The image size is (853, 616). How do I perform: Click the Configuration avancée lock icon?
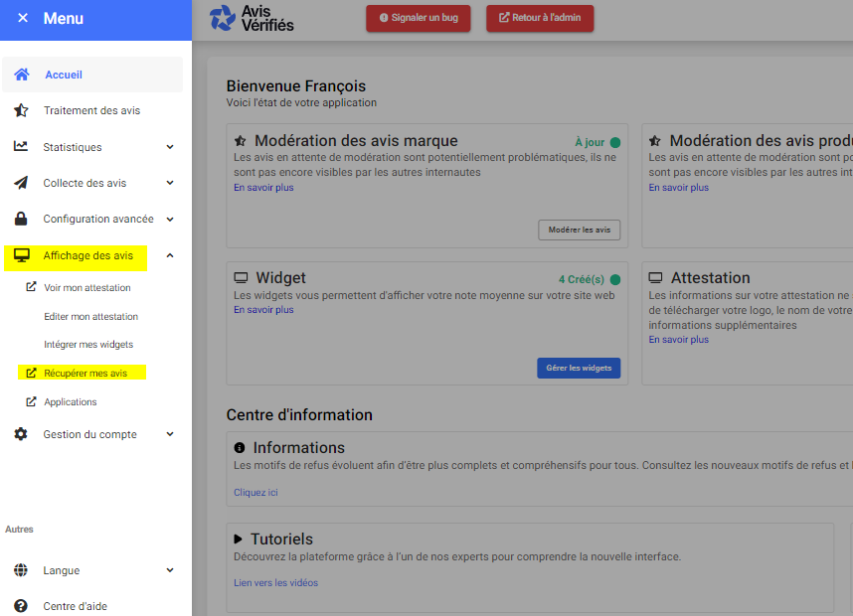click(x=21, y=219)
